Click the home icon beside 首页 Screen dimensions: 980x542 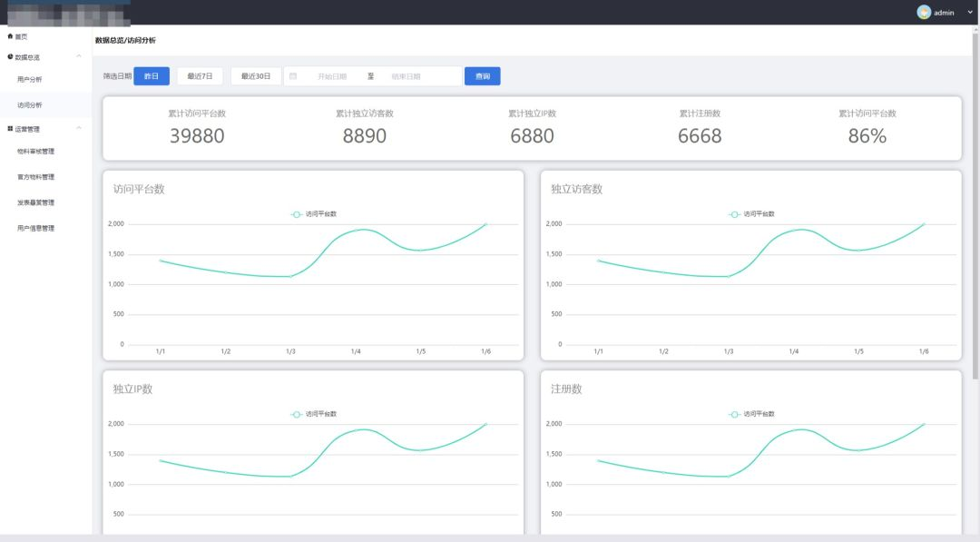pos(10,36)
